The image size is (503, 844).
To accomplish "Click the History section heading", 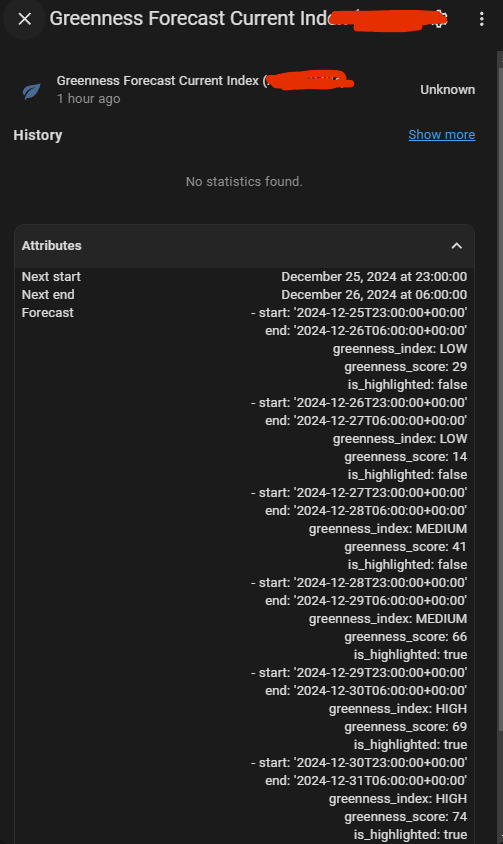I will [38, 135].
